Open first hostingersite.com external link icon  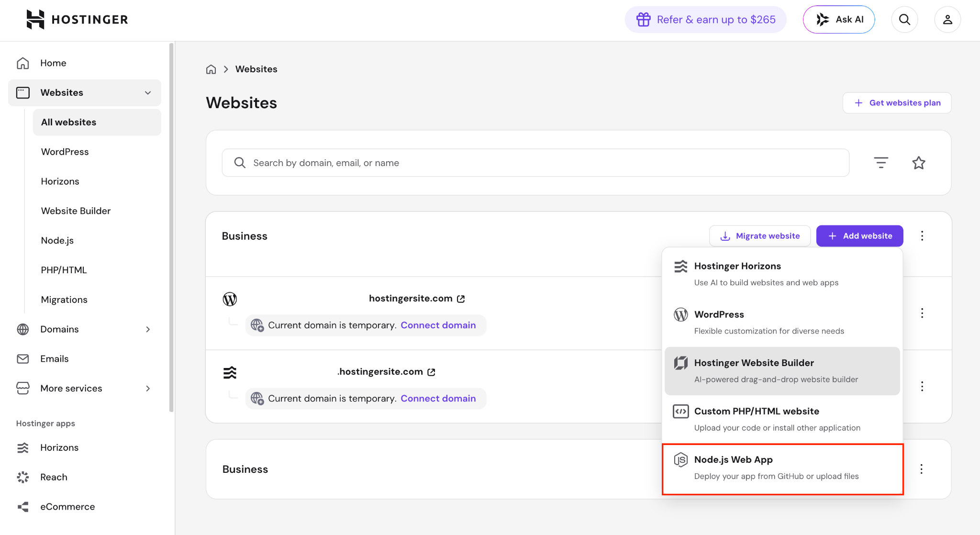(461, 299)
